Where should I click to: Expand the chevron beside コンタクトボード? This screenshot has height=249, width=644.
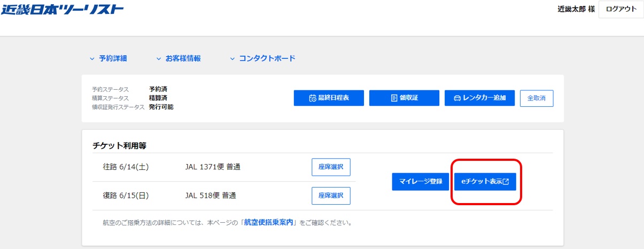(x=232, y=59)
